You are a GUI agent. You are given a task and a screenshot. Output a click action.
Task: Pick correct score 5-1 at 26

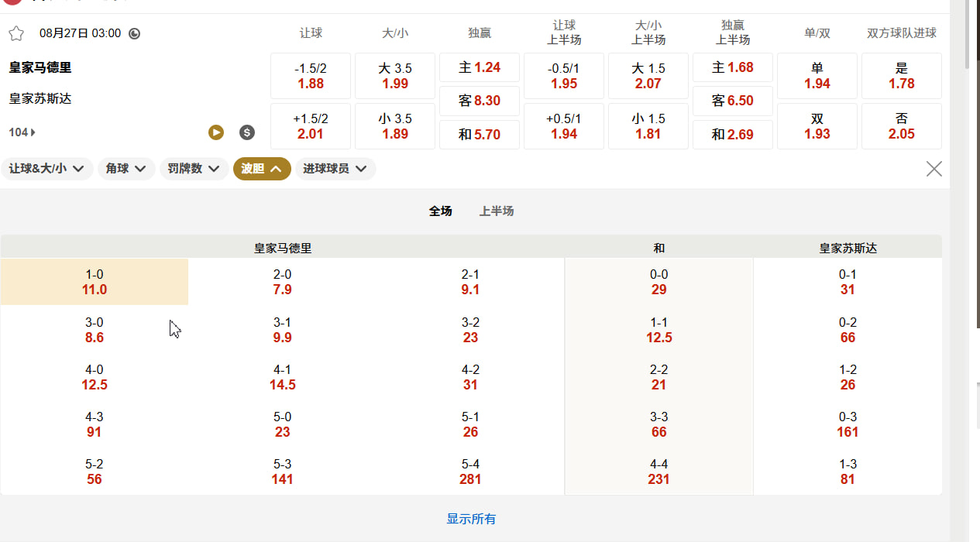pyautogui.click(x=470, y=424)
